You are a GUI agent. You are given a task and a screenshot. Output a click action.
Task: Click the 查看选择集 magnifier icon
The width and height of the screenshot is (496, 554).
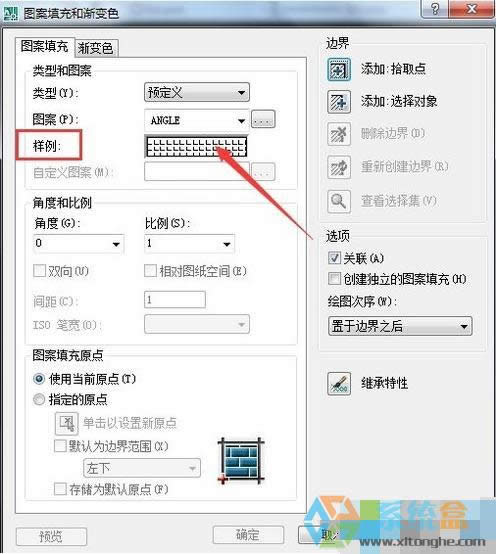point(339,201)
